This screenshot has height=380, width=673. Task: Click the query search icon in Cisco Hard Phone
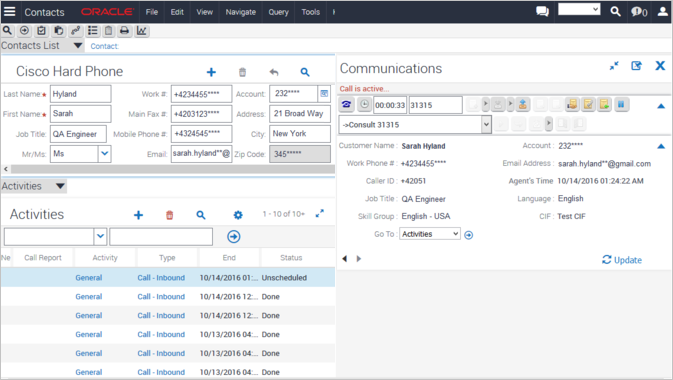tap(305, 72)
